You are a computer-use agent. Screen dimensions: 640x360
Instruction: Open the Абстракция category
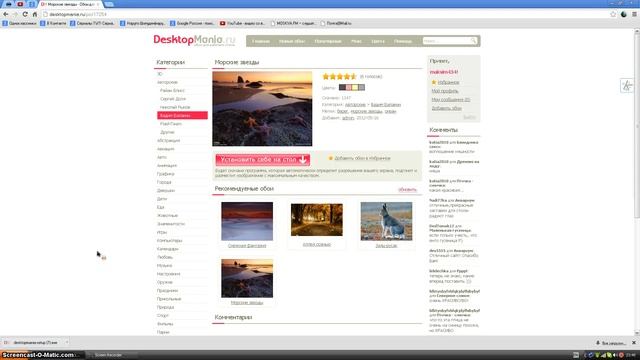[169, 140]
